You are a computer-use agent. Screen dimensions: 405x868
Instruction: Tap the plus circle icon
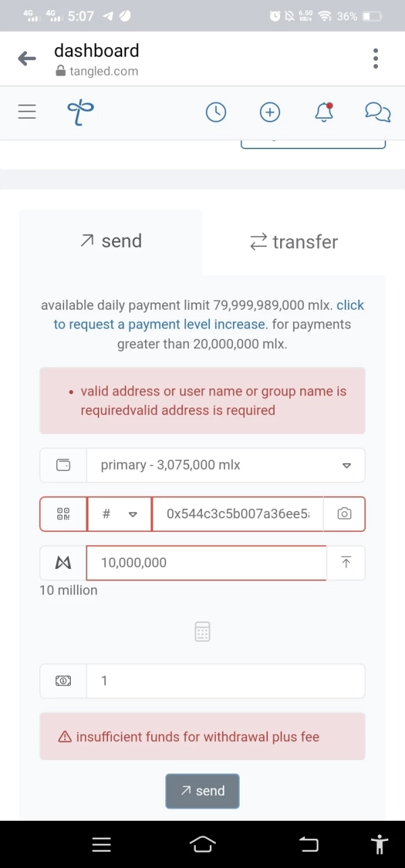coord(270,112)
